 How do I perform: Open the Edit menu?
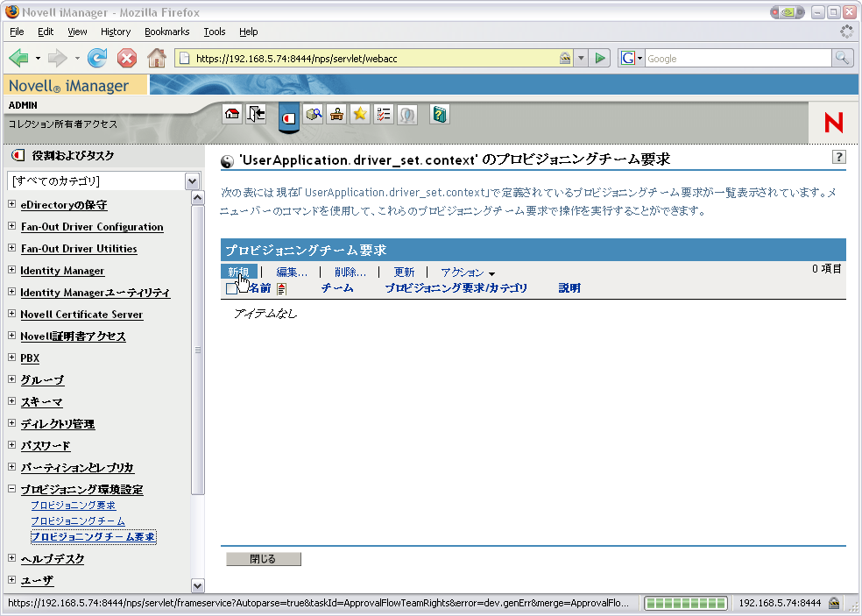click(45, 32)
